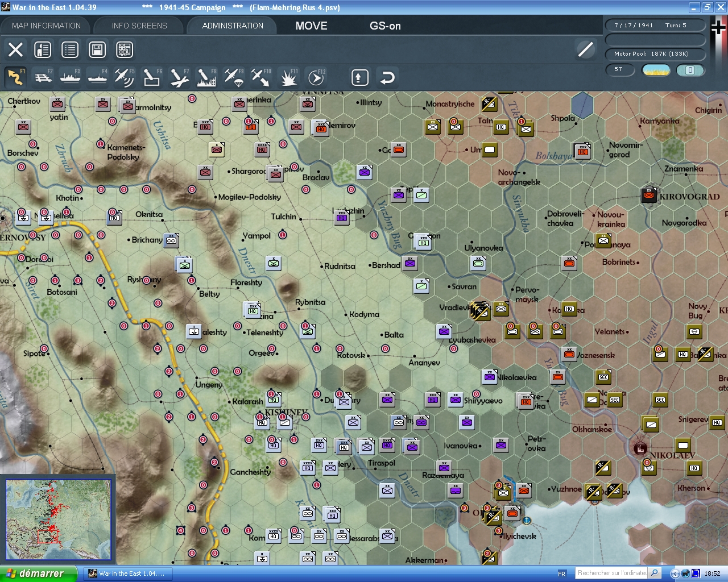Select the unit right of Brichany
Viewport: 728px width, 582px height.
tap(171, 240)
